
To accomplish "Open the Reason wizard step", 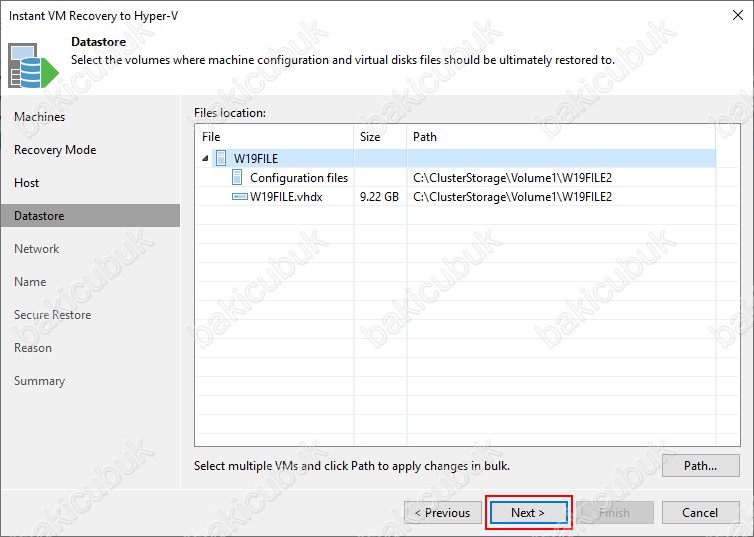I will [33, 348].
